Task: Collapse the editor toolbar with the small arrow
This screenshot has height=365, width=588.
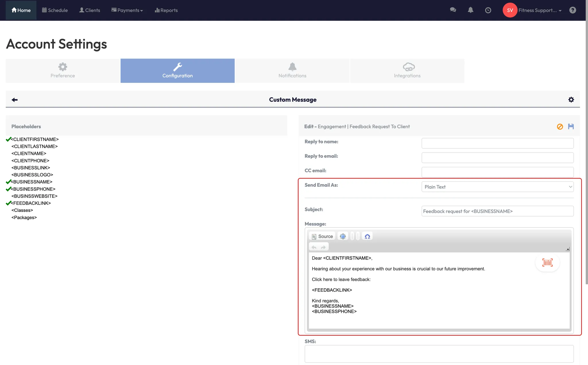Action: tap(568, 249)
